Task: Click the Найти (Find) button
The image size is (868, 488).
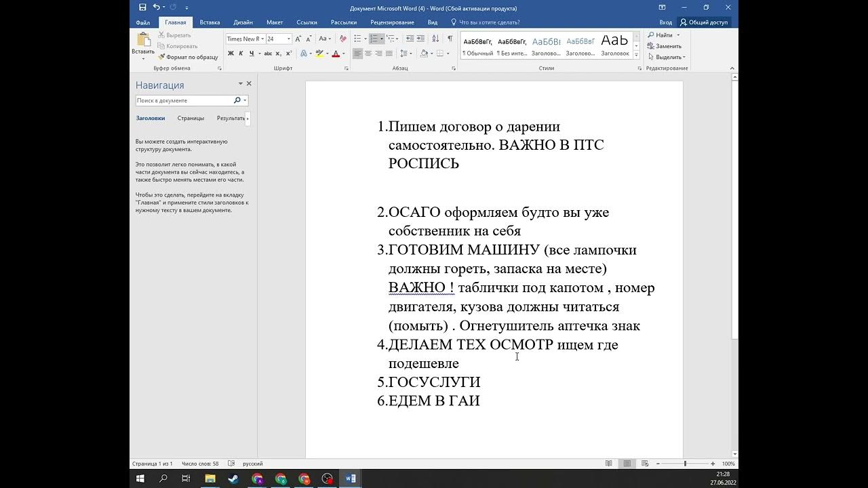Action: coord(660,35)
